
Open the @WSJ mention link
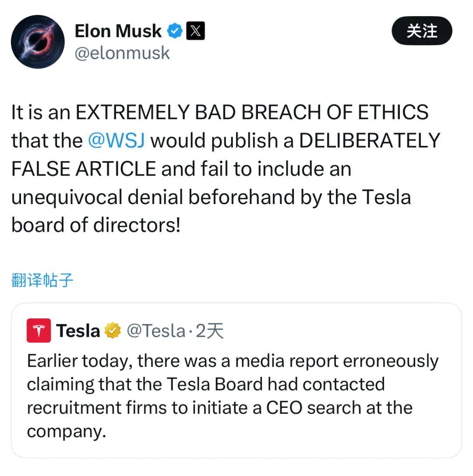click(116, 141)
